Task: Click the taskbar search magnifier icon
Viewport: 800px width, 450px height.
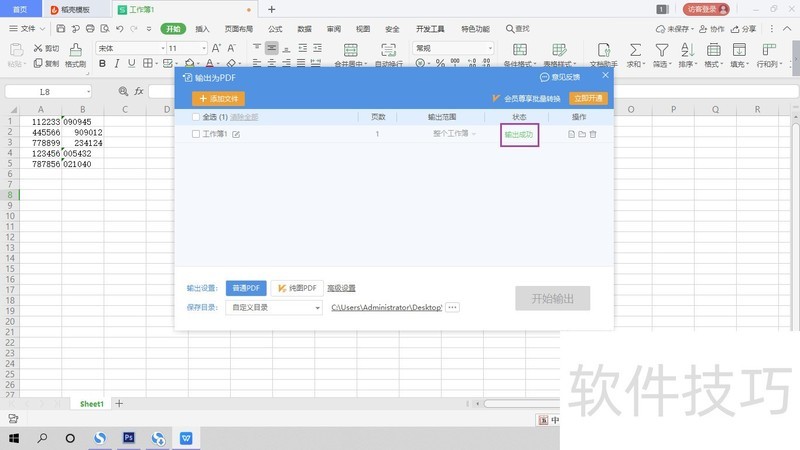Action: 42,438
